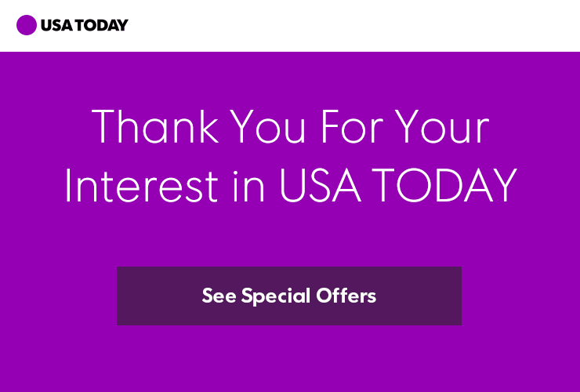
Task: Click the purple circle USA TODAY logo icon
Action: pos(27,25)
